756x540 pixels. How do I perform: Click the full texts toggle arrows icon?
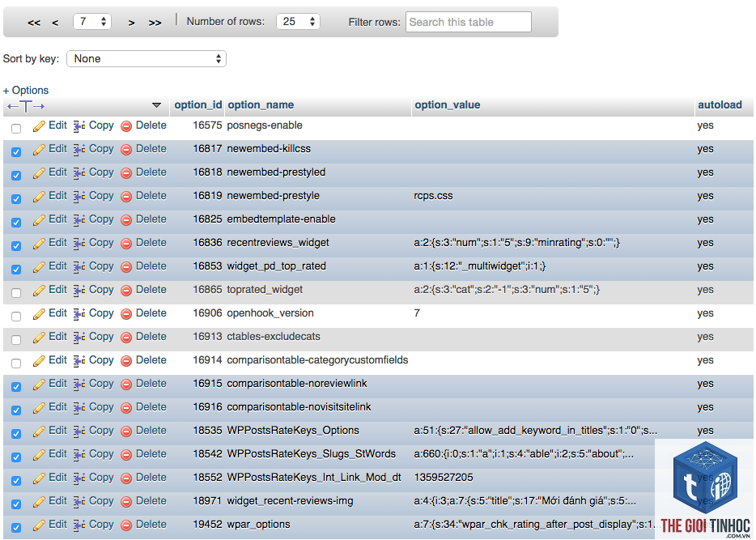click(x=26, y=107)
